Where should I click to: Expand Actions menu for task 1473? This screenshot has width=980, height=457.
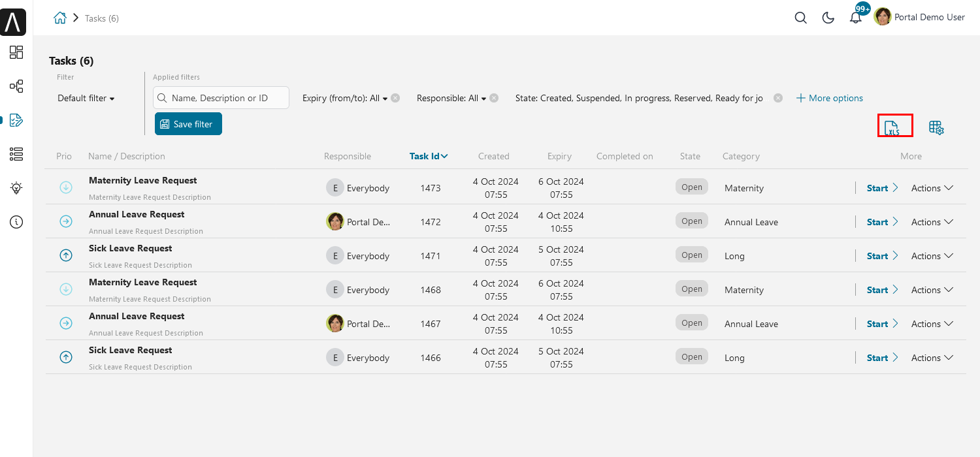coord(932,188)
